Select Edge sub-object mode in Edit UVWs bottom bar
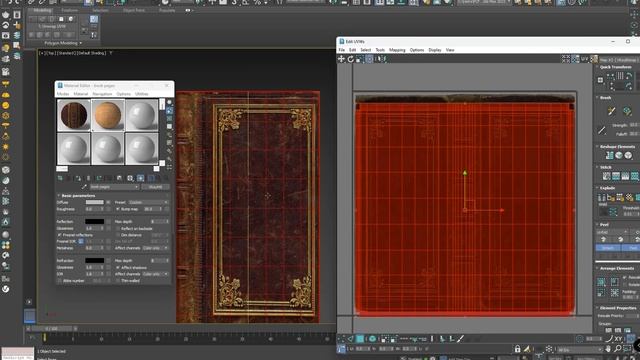640x360 pixels. point(351,339)
